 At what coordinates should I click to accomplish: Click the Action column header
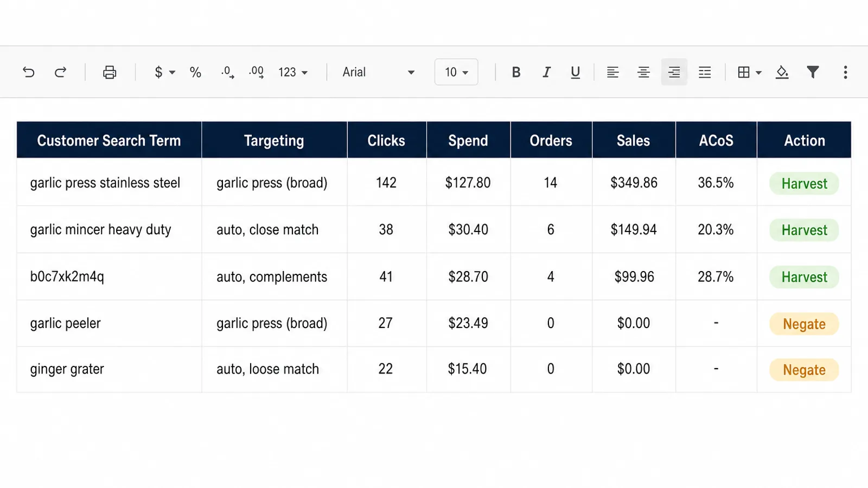pyautogui.click(x=804, y=140)
